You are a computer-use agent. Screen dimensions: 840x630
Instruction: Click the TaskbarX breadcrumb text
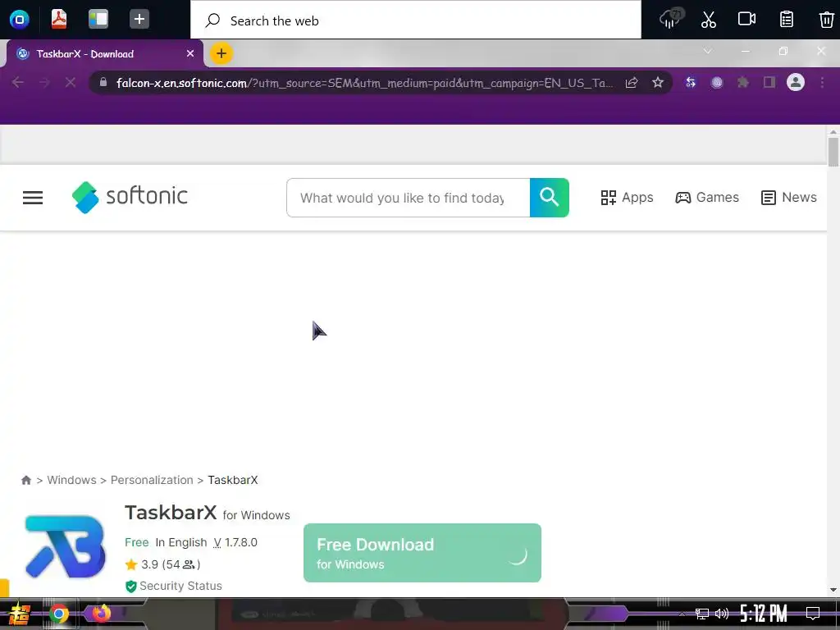pos(232,480)
